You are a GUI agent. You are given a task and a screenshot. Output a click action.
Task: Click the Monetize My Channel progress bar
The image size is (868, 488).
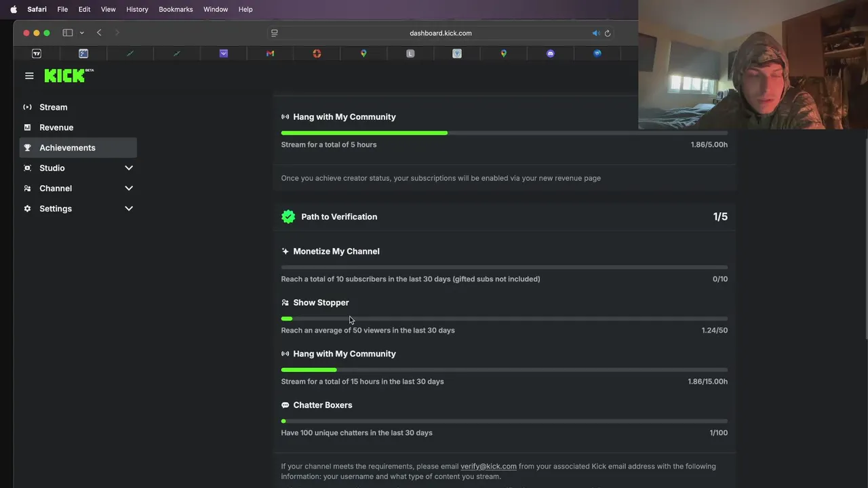click(505, 267)
